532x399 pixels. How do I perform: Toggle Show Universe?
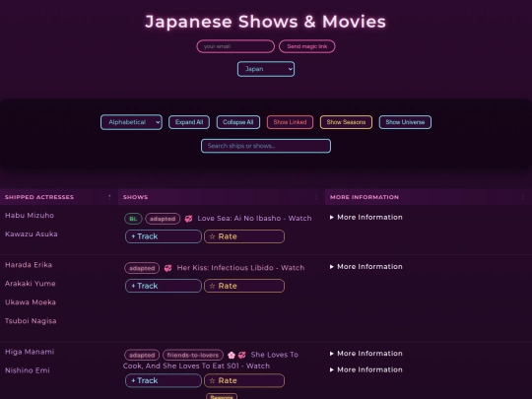[x=405, y=122]
